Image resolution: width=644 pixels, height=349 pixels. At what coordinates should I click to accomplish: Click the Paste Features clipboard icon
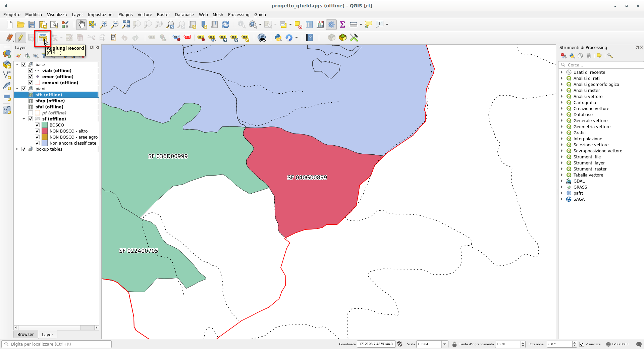click(x=113, y=38)
